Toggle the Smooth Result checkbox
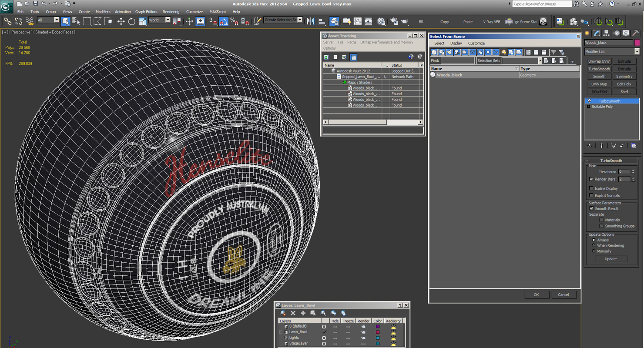Viewport: 644px width, 348px height. [x=591, y=208]
